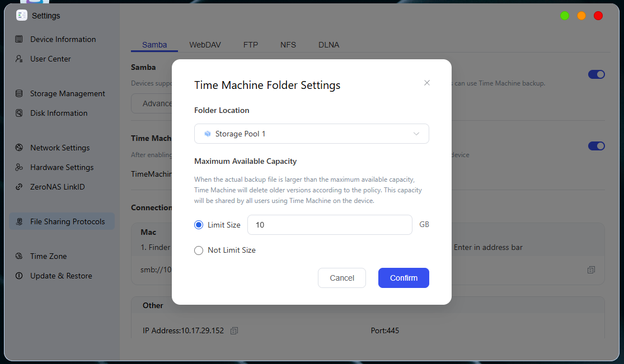
Task: Switch to the NFS tab
Action: 288,45
